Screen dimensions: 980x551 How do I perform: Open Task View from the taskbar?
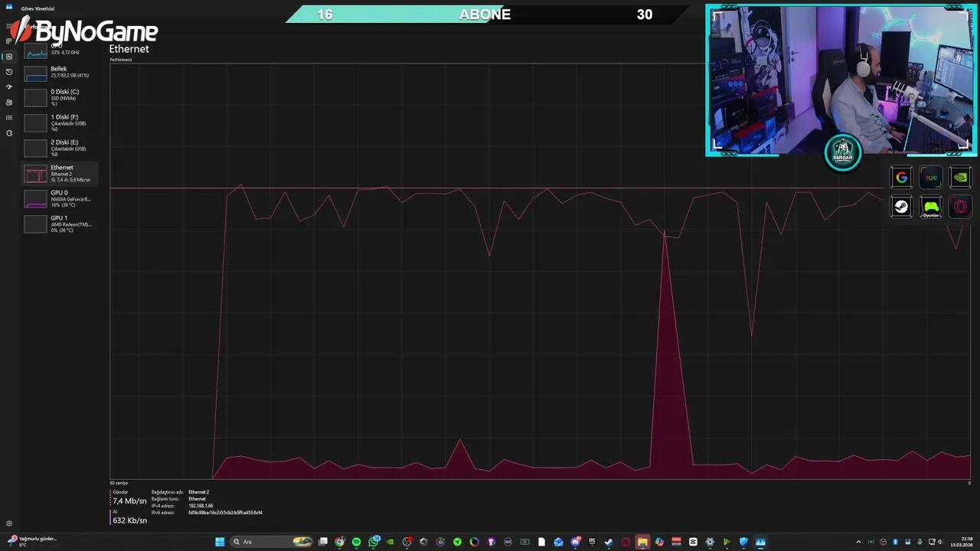323,542
